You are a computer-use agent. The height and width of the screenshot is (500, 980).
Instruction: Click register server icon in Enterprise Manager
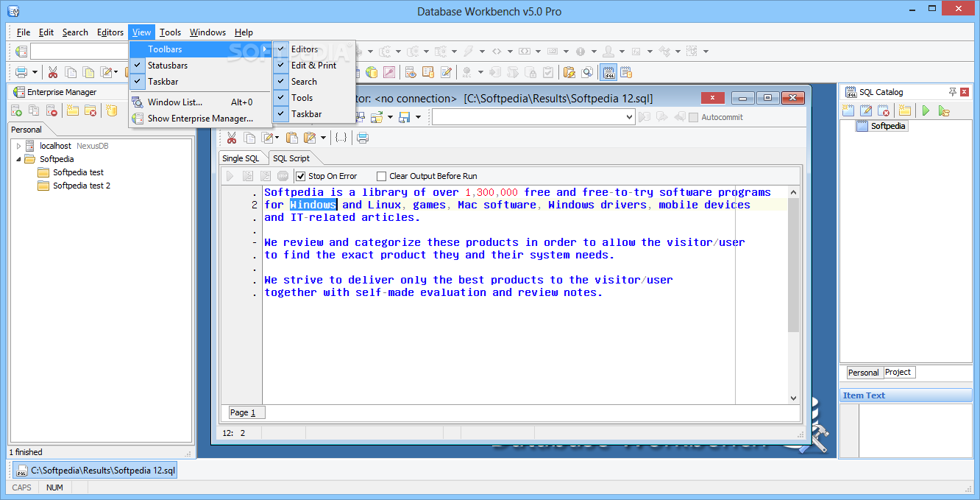tap(16, 110)
